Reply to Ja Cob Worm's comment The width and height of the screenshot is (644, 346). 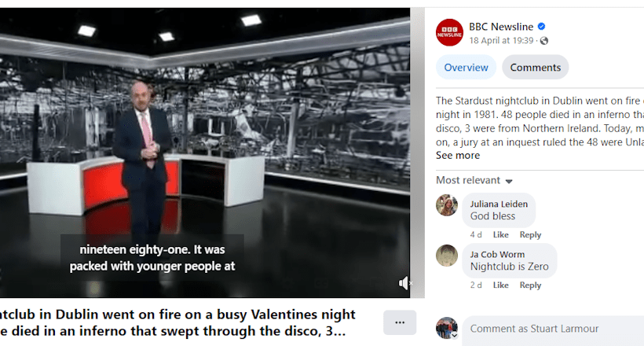coord(530,285)
